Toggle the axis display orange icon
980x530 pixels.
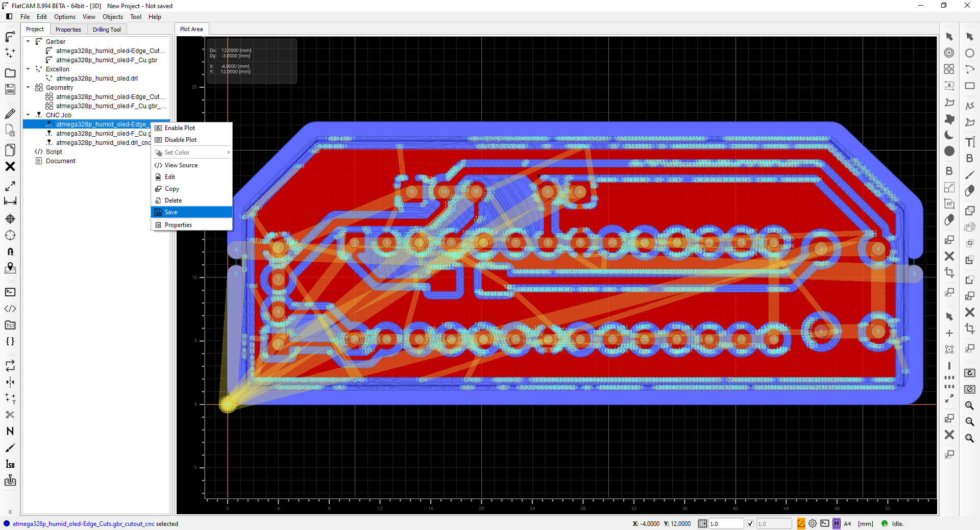801,523
